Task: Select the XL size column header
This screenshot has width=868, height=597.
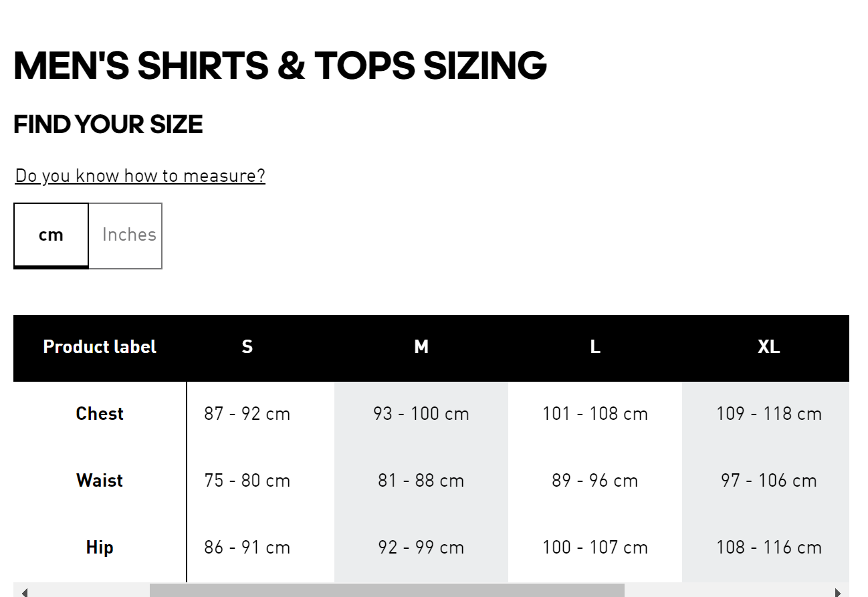Action: click(768, 347)
